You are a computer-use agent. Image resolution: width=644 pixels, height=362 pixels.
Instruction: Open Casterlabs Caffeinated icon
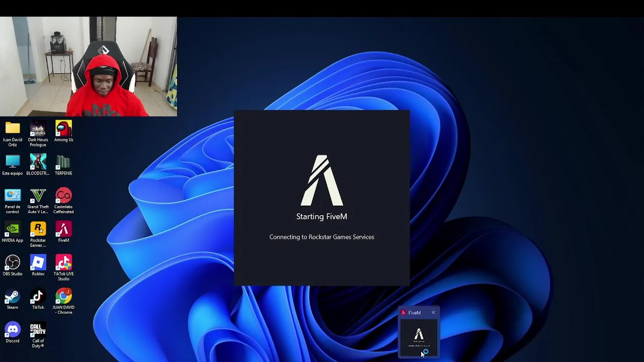(63, 201)
